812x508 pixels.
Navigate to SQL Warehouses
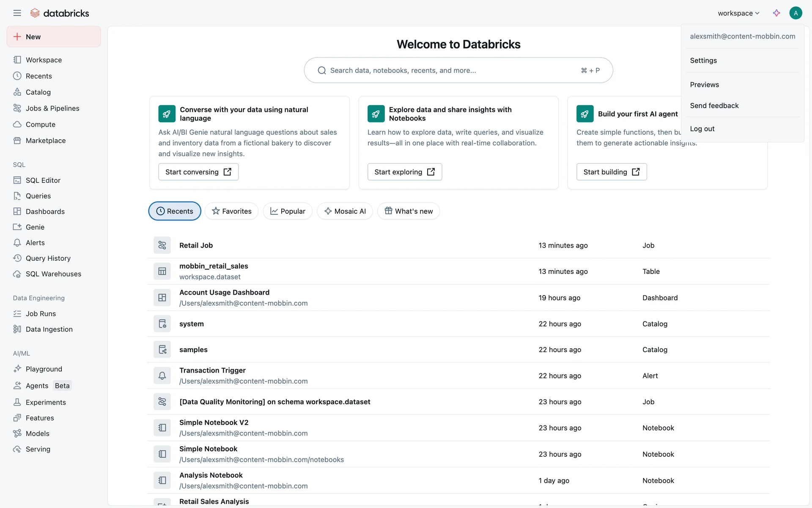[x=53, y=274]
